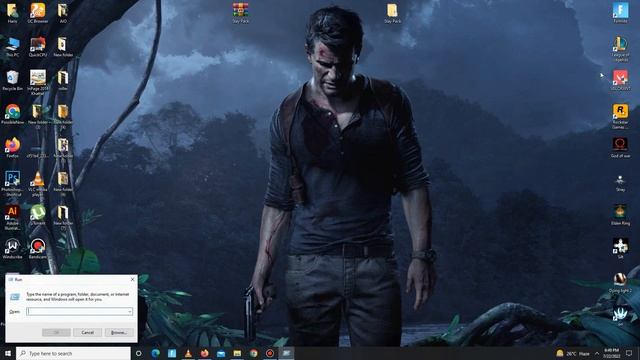Screen dimensions: 640x360
Task: Open Dying Light 2 desktop shortcut
Action: tap(620, 282)
